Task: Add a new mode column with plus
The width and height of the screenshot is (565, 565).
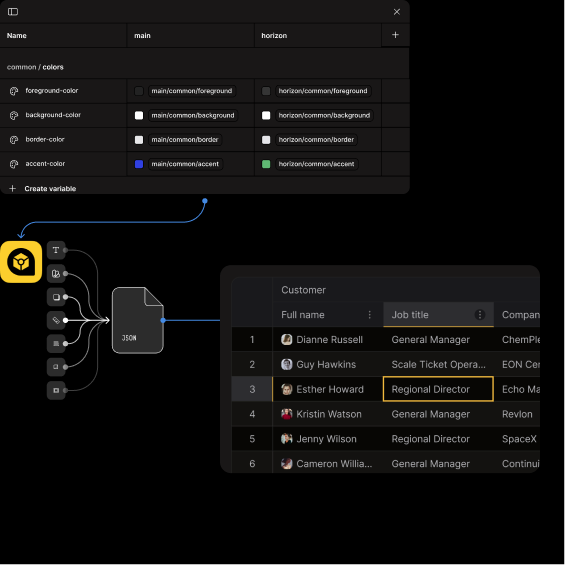Action: coord(395,35)
